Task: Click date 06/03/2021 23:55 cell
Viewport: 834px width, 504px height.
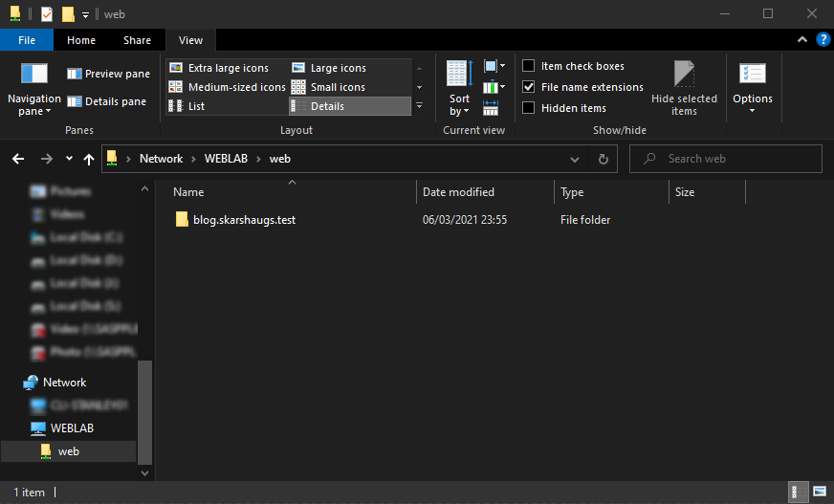Action: (464, 220)
